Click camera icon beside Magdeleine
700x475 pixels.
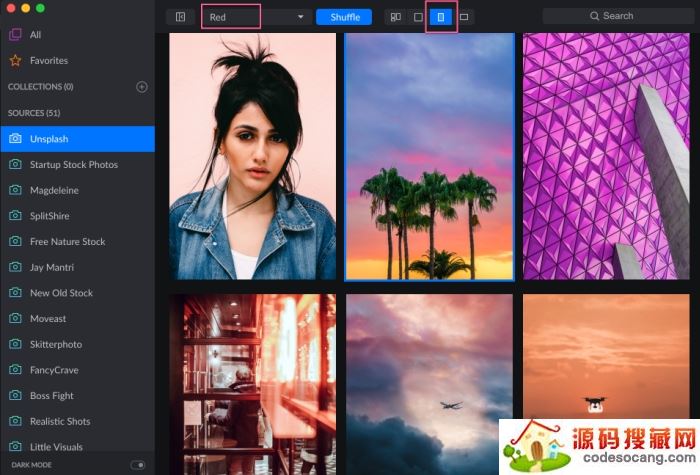click(15, 190)
